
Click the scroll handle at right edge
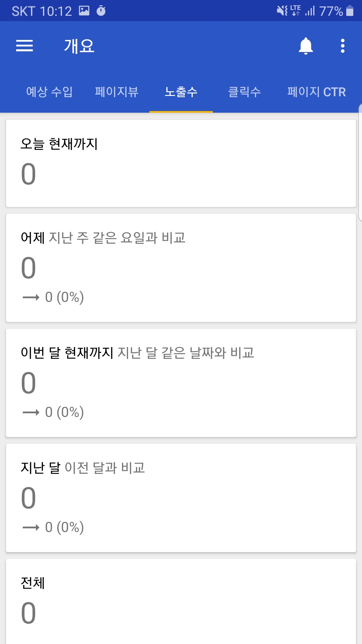(360, 163)
